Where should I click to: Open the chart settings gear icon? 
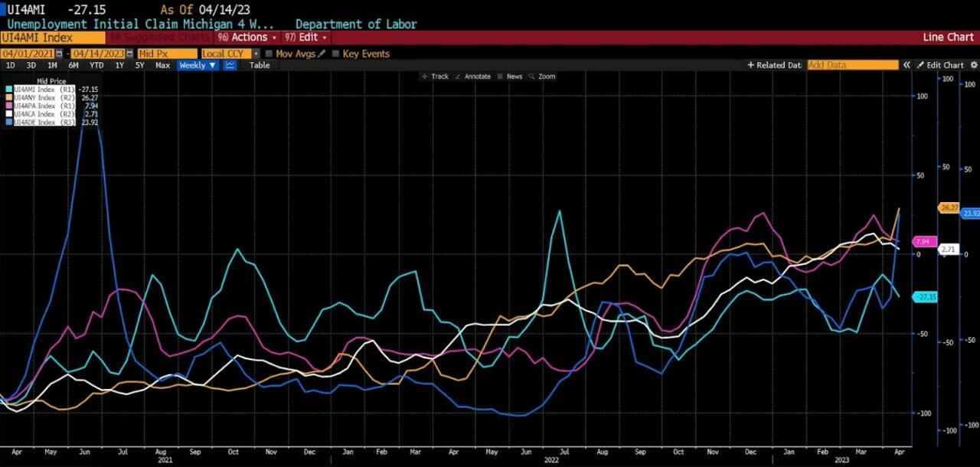972,65
